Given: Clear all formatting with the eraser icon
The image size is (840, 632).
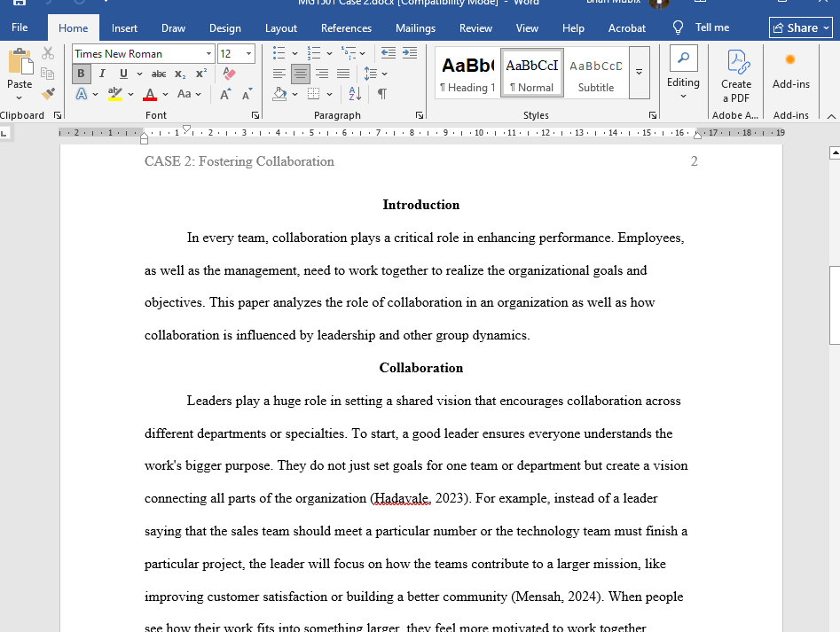Looking at the screenshot, I should click(x=229, y=74).
